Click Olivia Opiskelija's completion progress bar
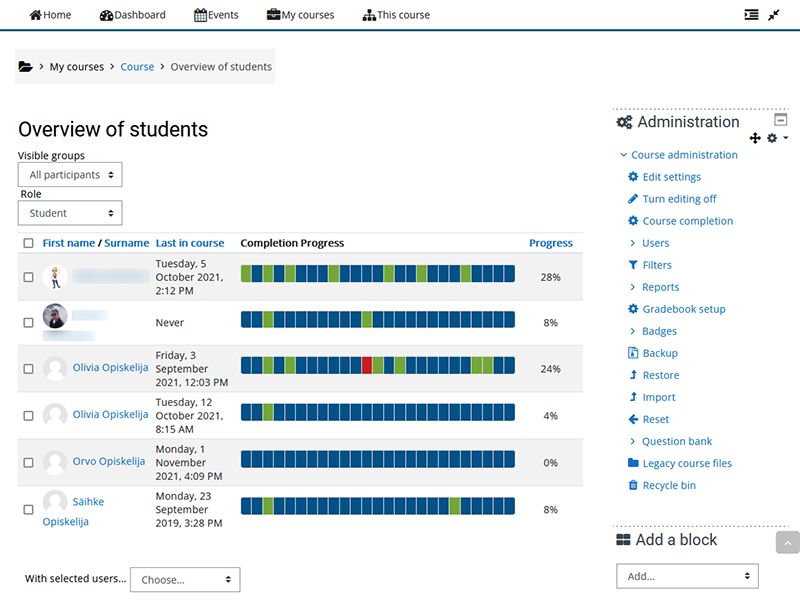 pos(375,367)
